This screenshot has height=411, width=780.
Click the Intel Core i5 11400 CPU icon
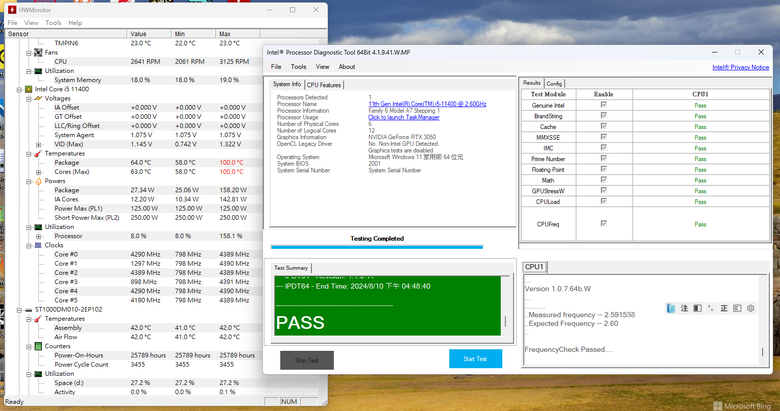28,90
